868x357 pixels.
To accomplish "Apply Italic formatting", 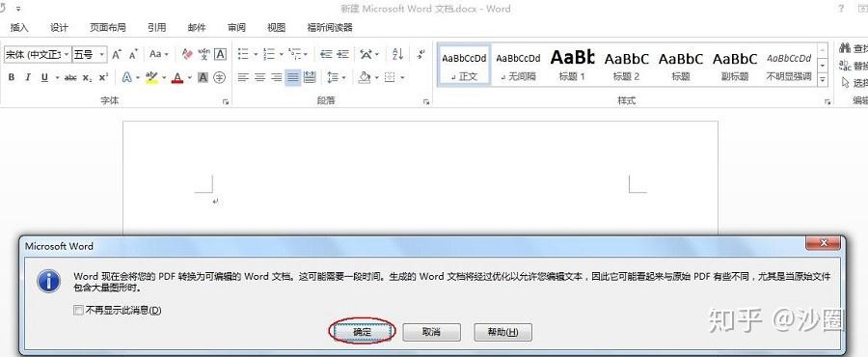I will 28,78.
